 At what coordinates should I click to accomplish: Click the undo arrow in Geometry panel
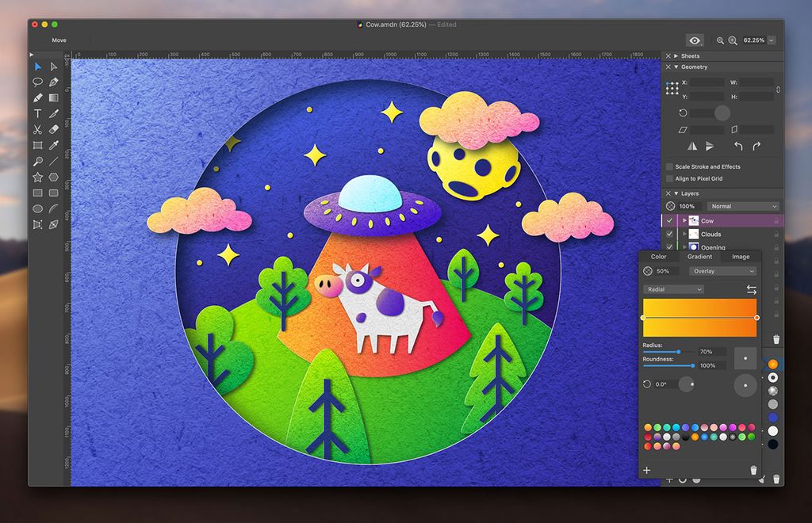click(739, 147)
